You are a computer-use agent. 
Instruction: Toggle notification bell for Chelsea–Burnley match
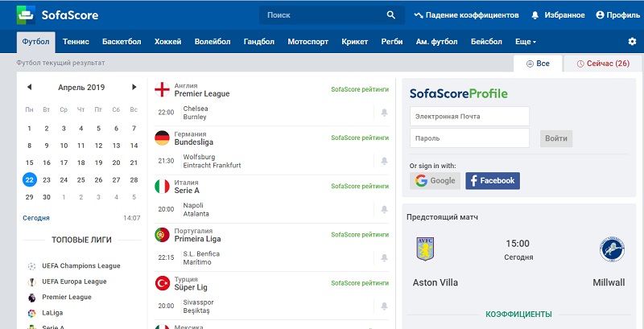(x=384, y=113)
